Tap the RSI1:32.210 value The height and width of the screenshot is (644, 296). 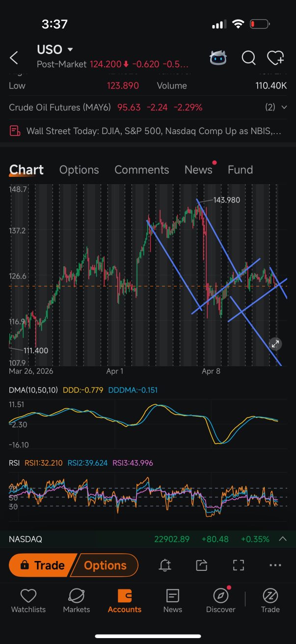[x=43, y=463]
